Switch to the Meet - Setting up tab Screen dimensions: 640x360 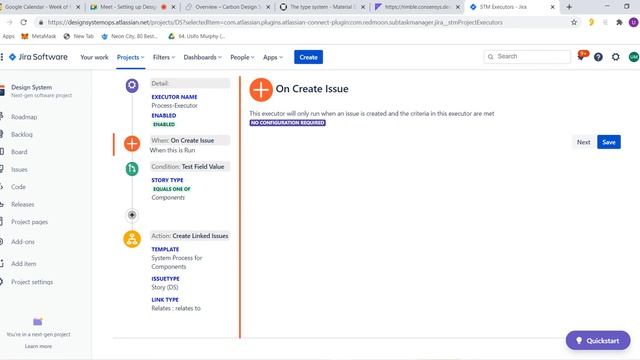(128, 7)
